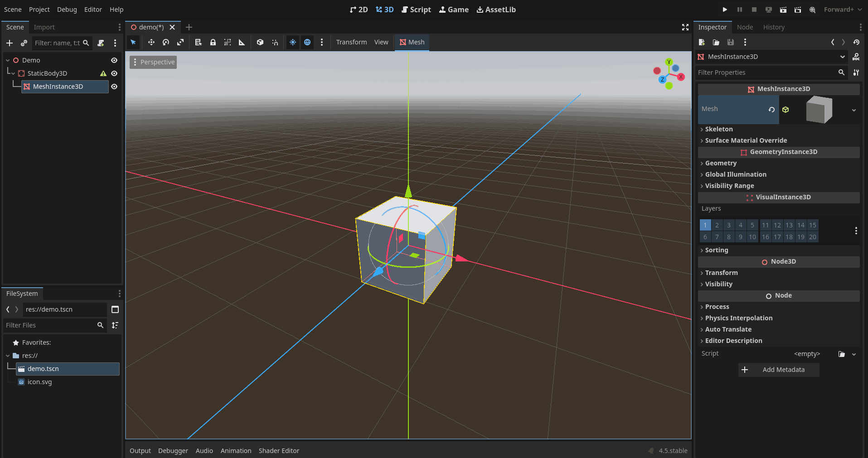Image resolution: width=868 pixels, height=458 pixels.
Task: Click the remote deploy icon
Action: click(x=769, y=10)
